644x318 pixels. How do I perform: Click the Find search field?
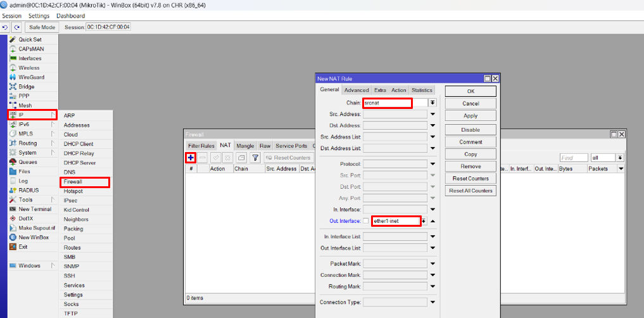tap(573, 158)
